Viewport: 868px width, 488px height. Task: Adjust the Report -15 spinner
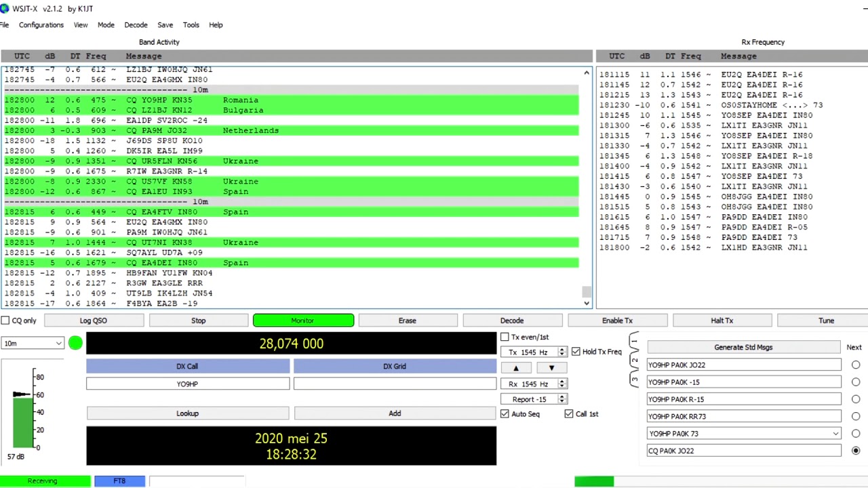(562, 400)
